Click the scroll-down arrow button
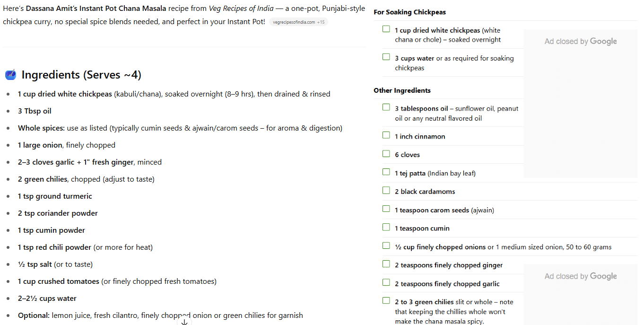 (x=184, y=322)
